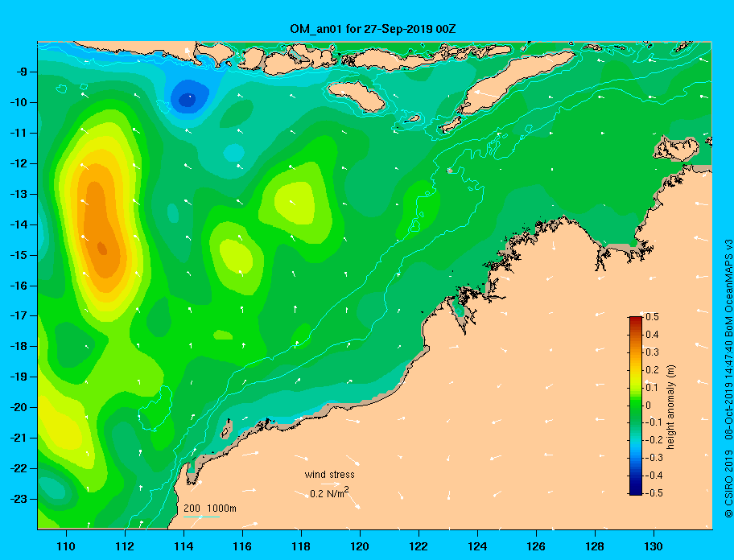This screenshot has height=560, width=734.
Task: Click the longitude label 126
Action: pos(535,546)
